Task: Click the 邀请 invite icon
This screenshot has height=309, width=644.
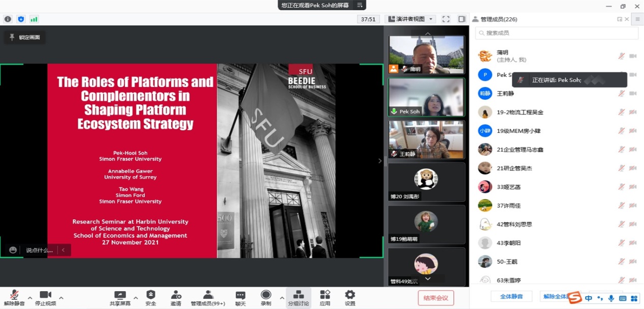Action: pos(176,298)
